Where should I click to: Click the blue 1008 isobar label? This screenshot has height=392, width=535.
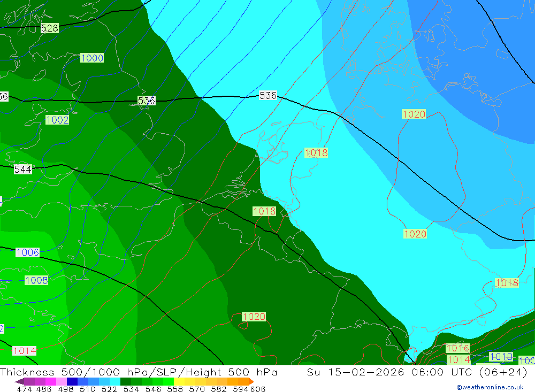pyautogui.click(x=36, y=280)
